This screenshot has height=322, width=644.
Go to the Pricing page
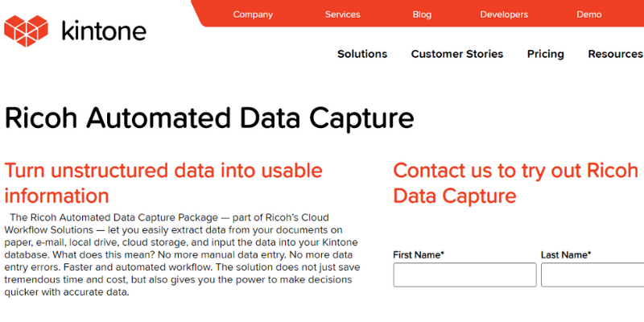546,54
